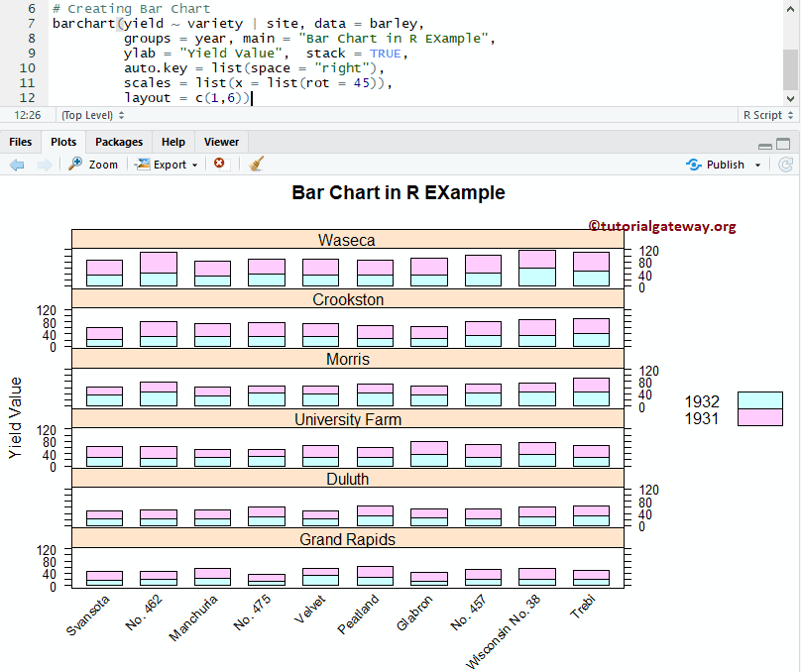
Task: Minimize the Plots pane
Action: click(764, 145)
